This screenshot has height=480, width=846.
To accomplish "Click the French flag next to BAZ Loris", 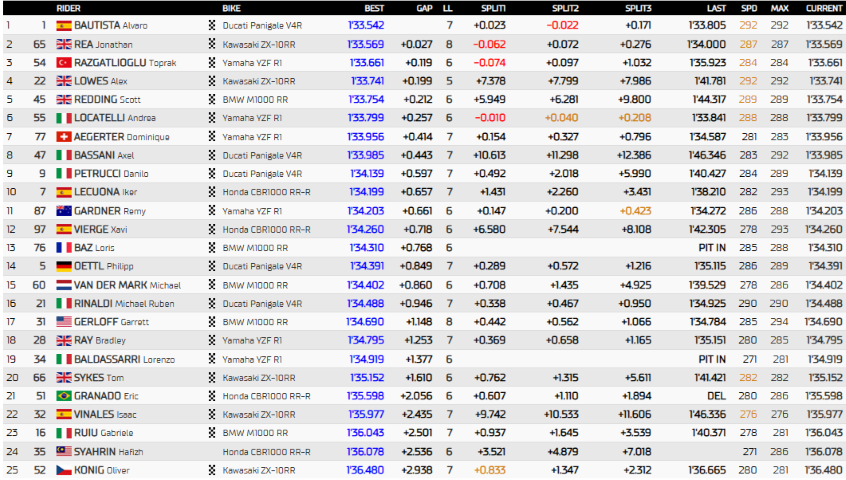I will [x=64, y=248].
